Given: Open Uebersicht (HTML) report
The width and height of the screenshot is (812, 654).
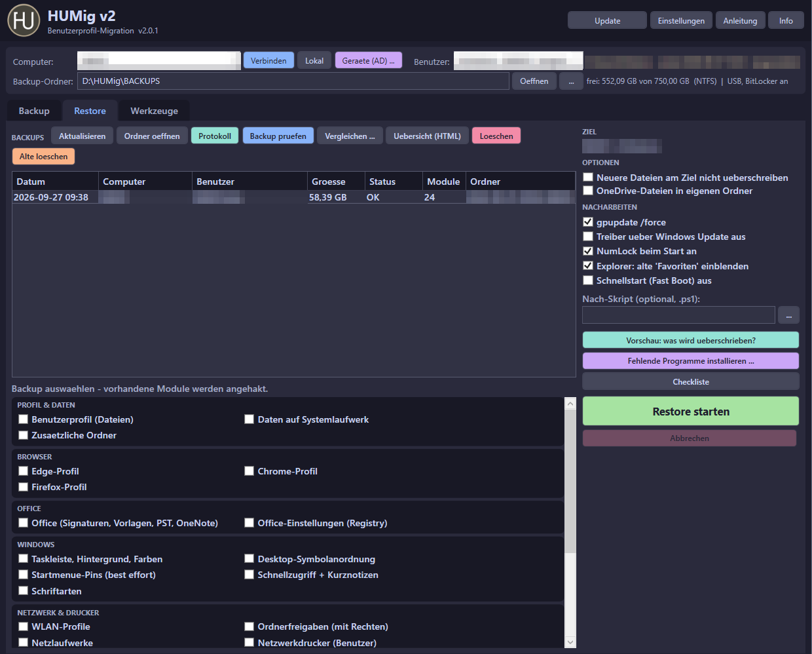Looking at the screenshot, I should [427, 136].
